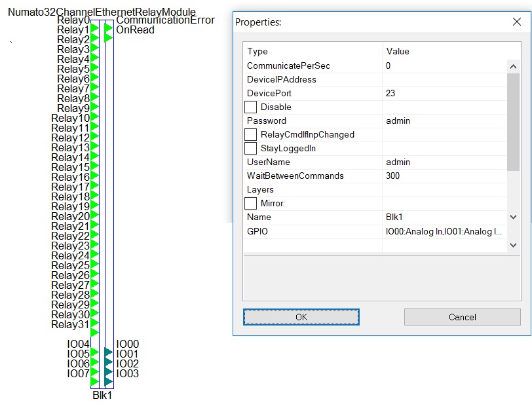The height and width of the screenshot is (410, 532).
Task: Click the Properties: dialog title
Action: pos(258,22)
